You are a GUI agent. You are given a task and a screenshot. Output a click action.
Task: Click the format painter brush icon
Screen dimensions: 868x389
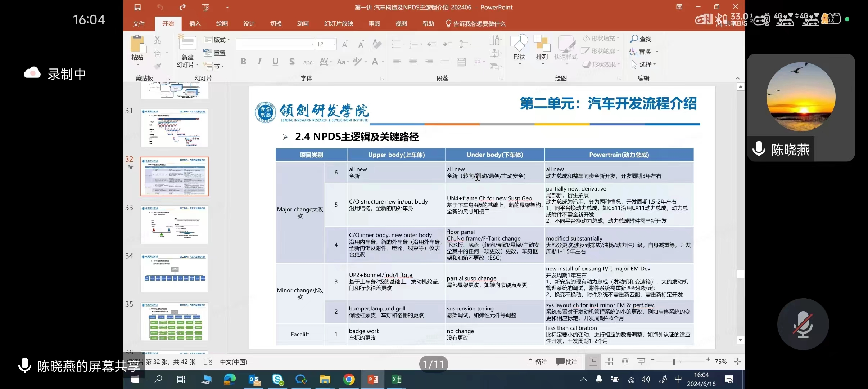pyautogui.click(x=157, y=66)
